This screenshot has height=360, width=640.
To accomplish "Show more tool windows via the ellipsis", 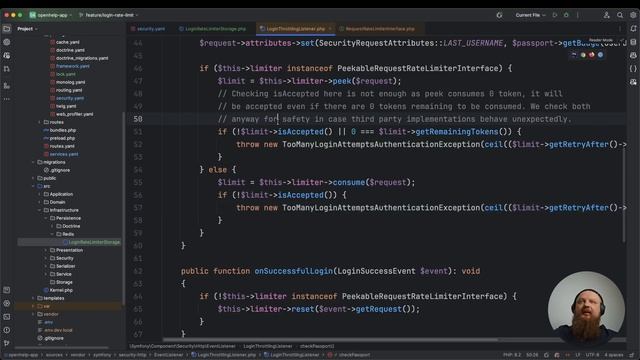I will [7, 99].
